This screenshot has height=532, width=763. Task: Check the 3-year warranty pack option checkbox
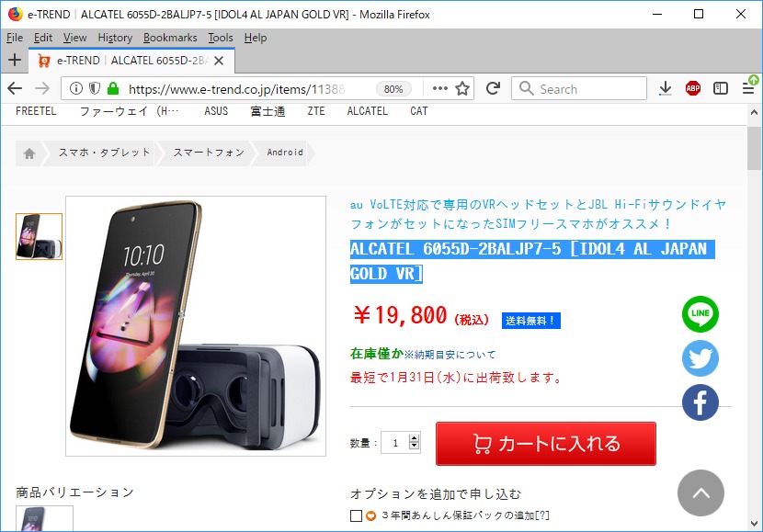tap(356, 515)
